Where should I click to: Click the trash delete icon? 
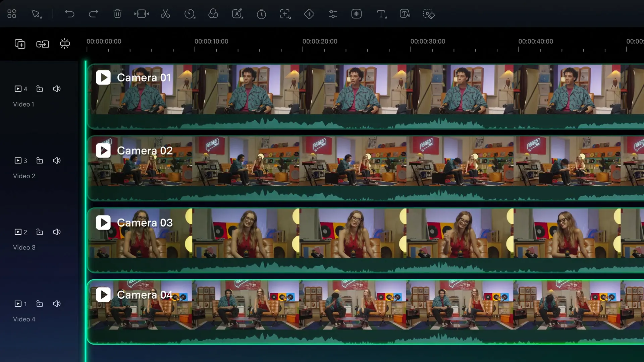click(117, 14)
